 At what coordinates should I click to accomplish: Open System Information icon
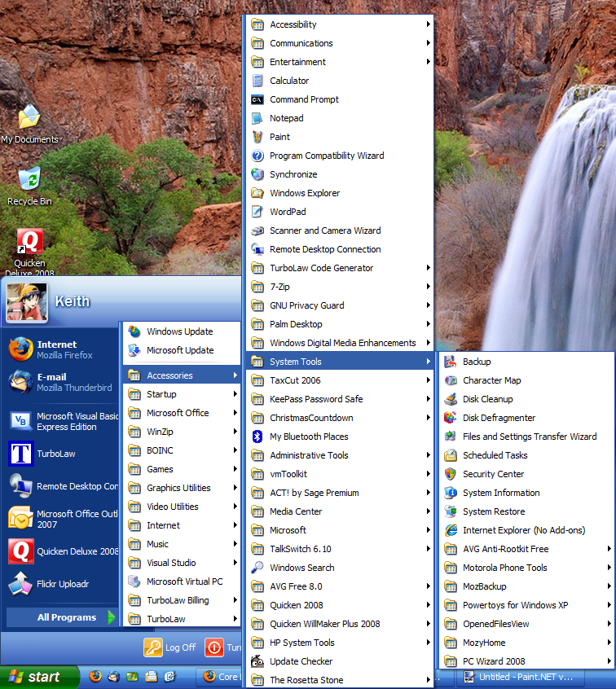tap(451, 493)
